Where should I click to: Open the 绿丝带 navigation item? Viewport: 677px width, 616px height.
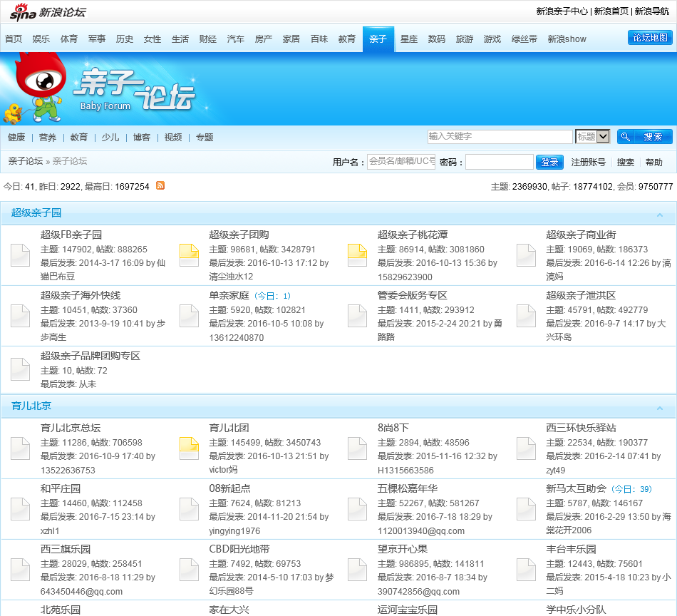coord(524,39)
